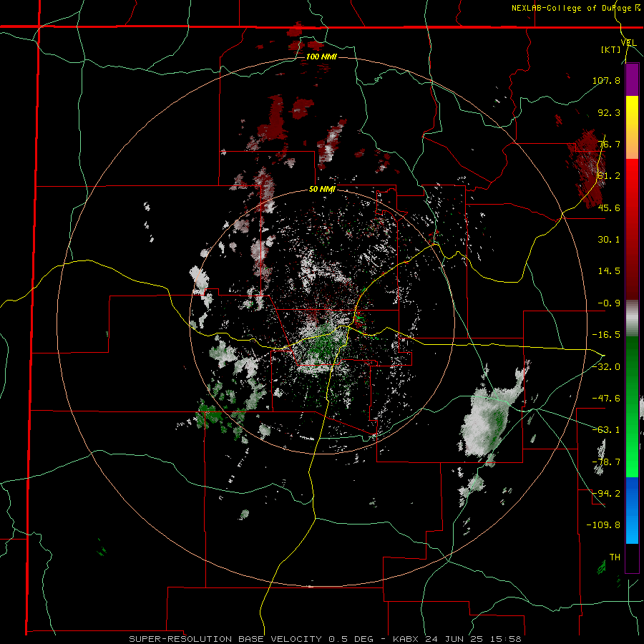
Task: Click the -94.2 velocity scale value
Action: (x=606, y=494)
